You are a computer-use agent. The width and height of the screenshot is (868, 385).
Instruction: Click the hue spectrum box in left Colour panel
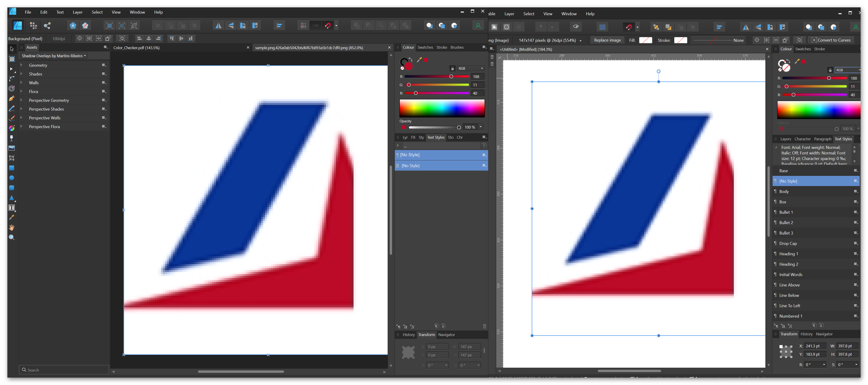[442, 108]
